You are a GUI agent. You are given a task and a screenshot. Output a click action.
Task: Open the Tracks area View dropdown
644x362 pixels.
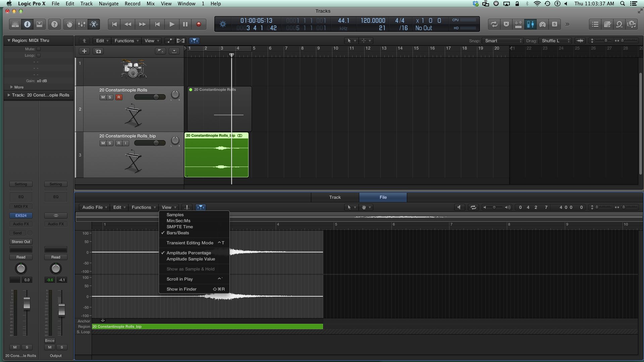coord(152,41)
